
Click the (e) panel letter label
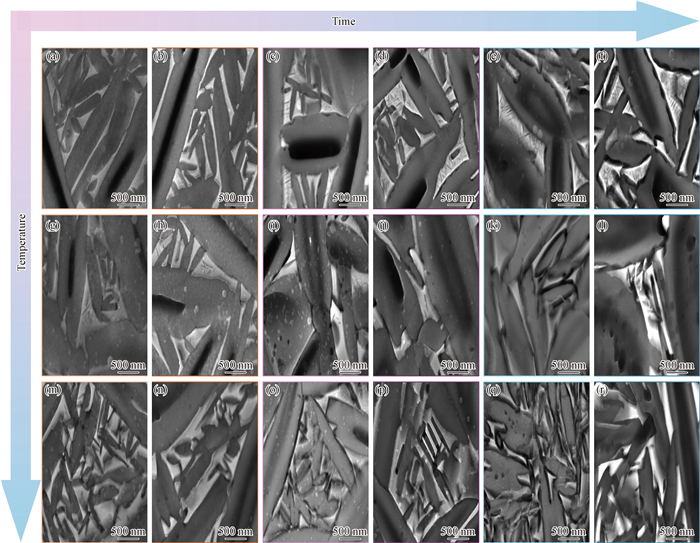tap(494, 57)
